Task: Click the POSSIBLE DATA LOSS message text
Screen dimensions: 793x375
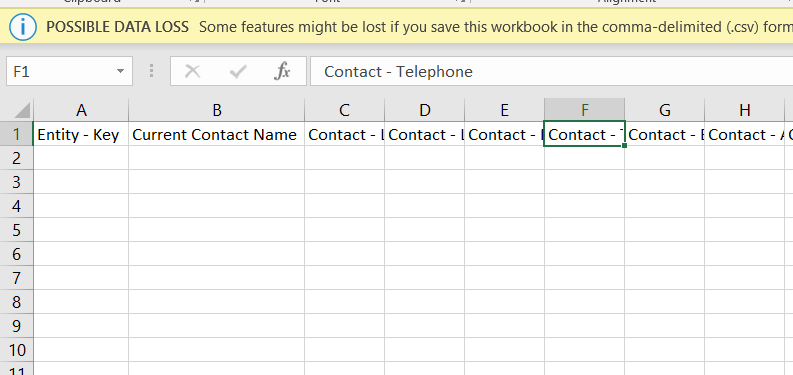Action: (117, 27)
